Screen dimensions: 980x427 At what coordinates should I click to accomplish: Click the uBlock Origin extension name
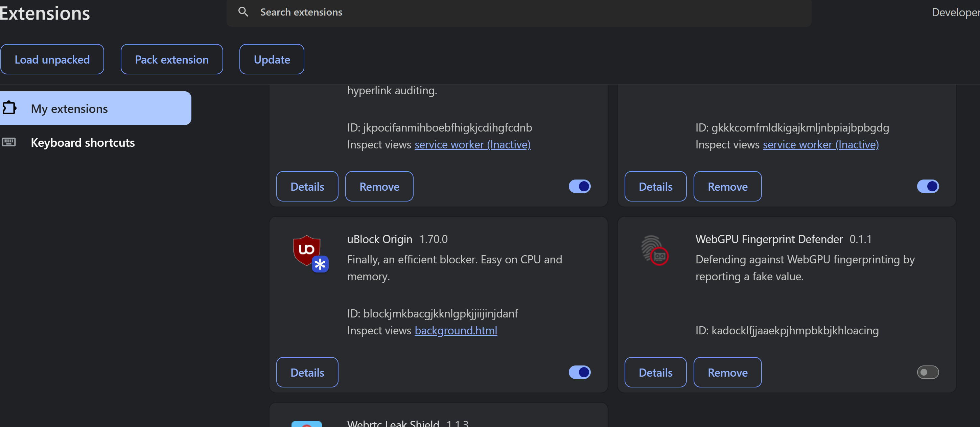(x=380, y=239)
